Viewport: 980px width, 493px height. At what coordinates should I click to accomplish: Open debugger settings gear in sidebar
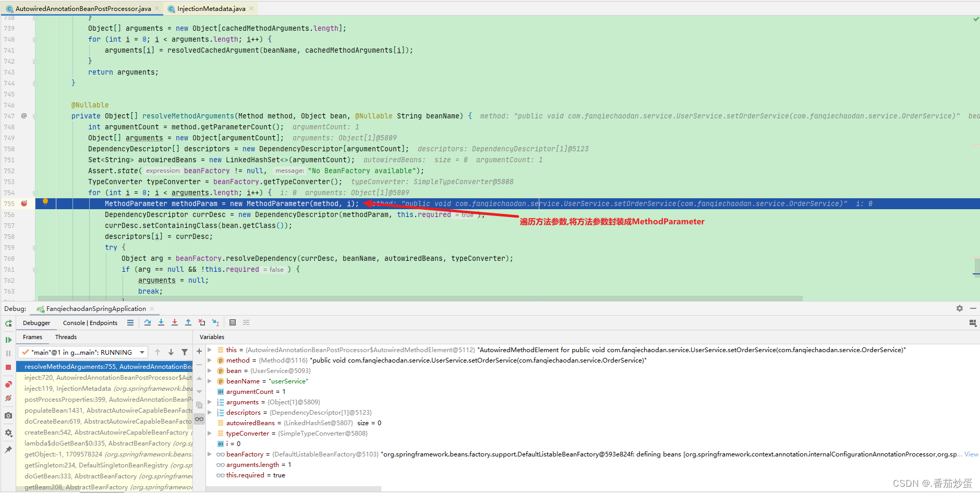(x=8, y=433)
